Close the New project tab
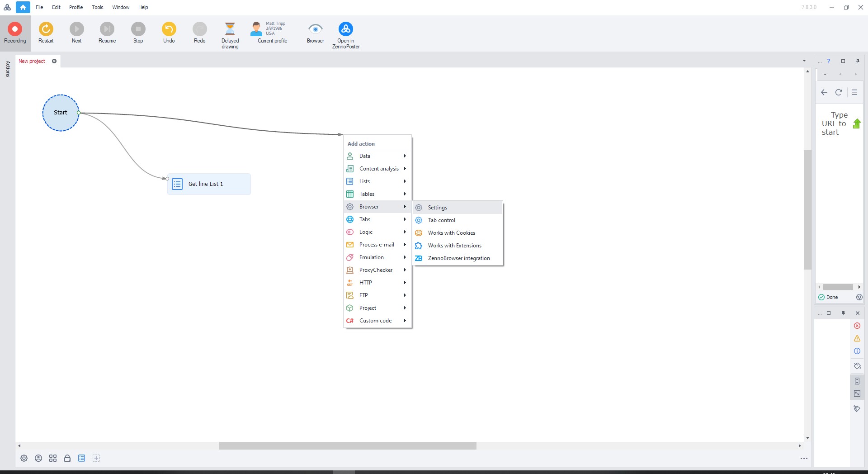Viewport: 868px width, 474px height. click(54, 61)
